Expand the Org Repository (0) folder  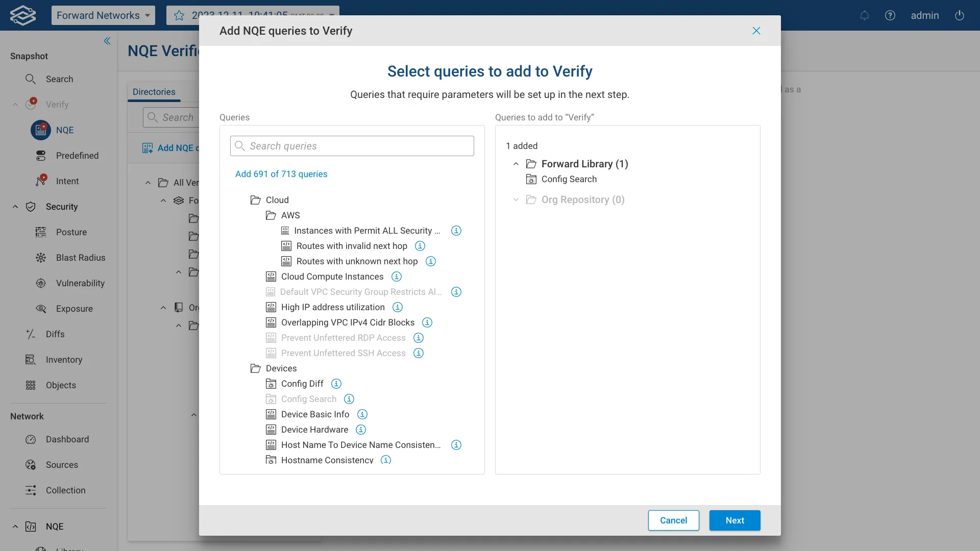pyautogui.click(x=516, y=199)
